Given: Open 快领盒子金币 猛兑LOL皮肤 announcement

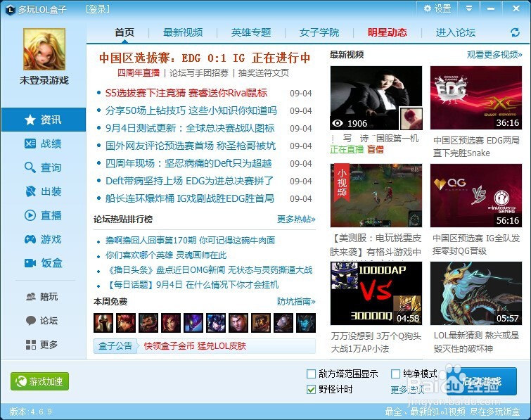Looking at the screenshot, I should pos(195,346).
